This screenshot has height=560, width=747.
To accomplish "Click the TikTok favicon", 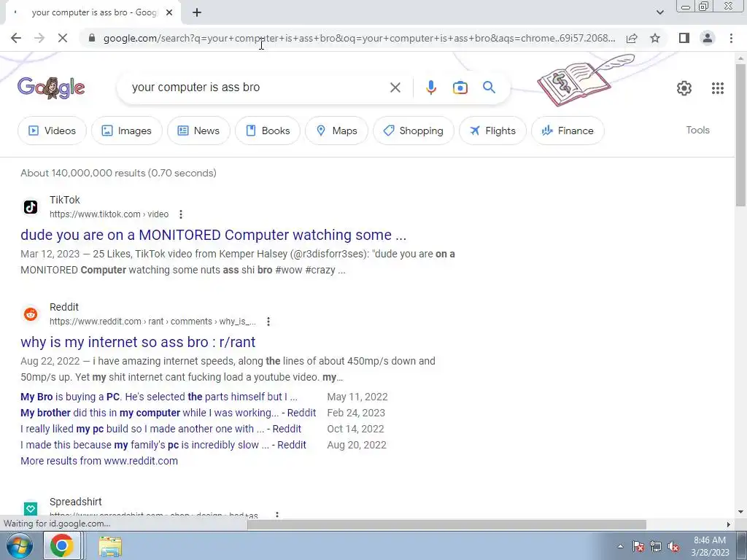I will tap(31, 206).
